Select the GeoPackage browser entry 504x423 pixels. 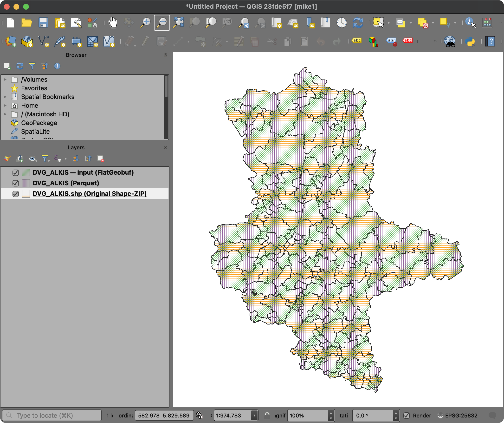pyautogui.click(x=39, y=123)
